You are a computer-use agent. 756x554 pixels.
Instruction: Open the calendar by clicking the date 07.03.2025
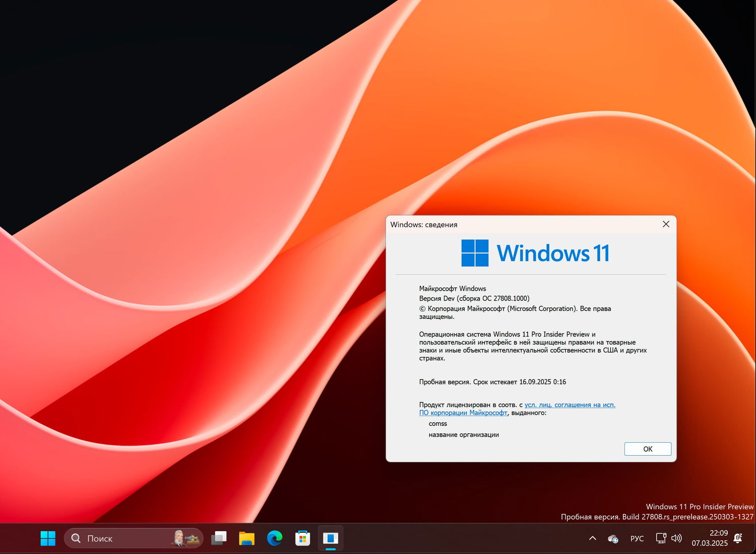(709, 543)
